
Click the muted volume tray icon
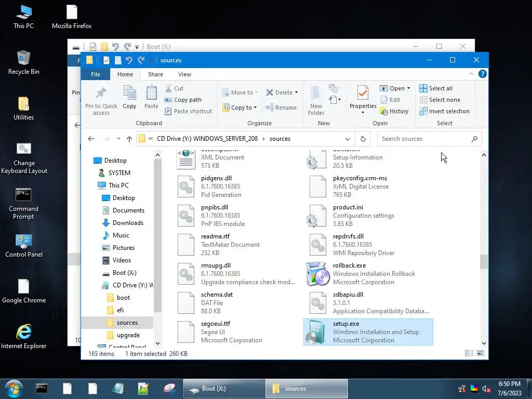(x=486, y=389)
